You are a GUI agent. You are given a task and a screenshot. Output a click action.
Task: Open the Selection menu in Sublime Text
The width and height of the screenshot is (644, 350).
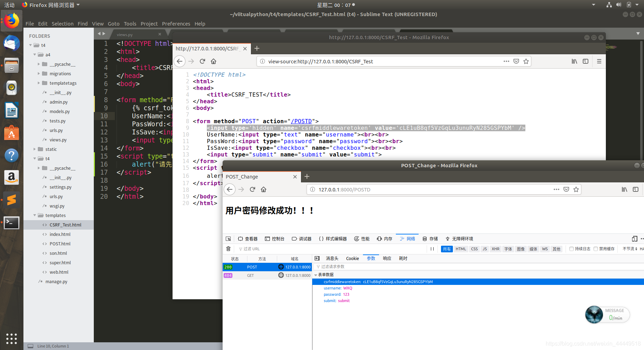63,23
